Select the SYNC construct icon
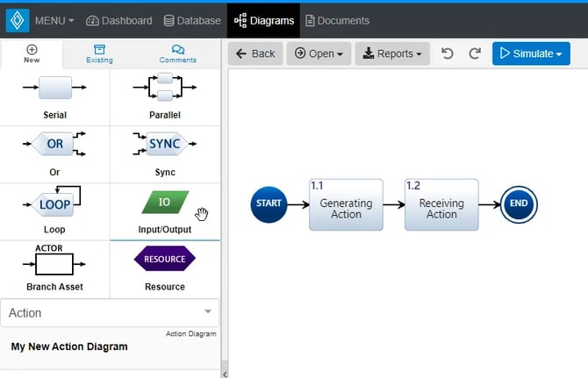This screenshot has height=378, width=588. click(165, 144)
